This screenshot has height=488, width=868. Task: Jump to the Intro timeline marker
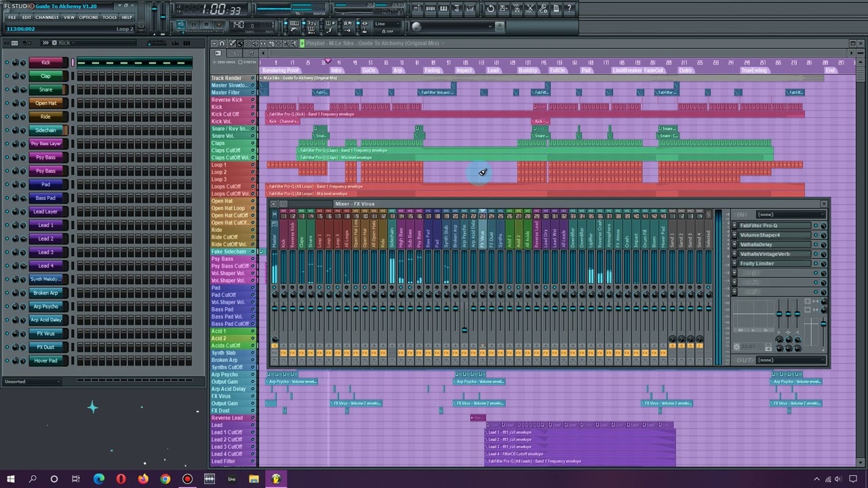[x=336, y=70]
